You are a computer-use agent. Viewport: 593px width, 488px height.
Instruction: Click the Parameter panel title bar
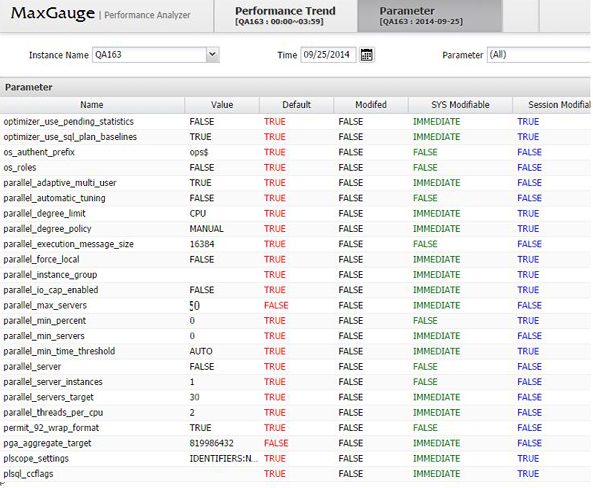[295, 87]
